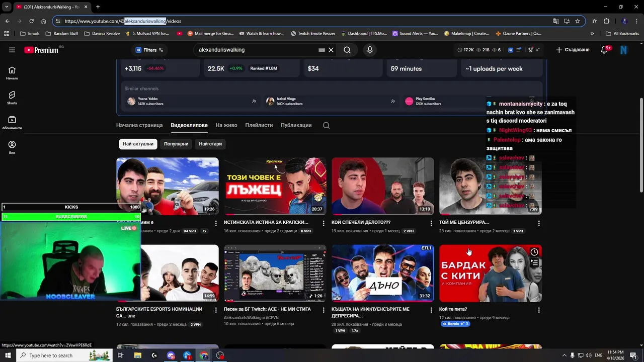The height and width of the screenshot is (362, 644).
Task: Open the Вие profile sidebar item
Action: click(x=12, y=147)
